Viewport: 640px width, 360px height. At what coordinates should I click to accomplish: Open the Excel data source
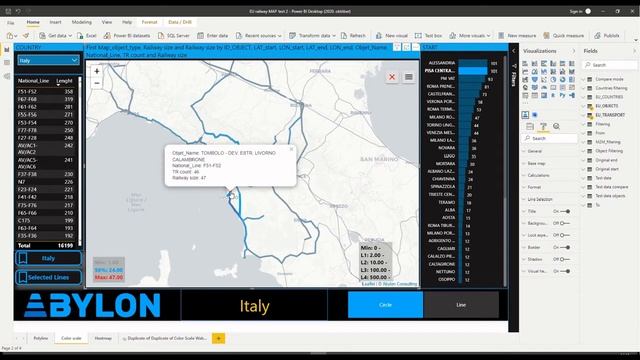click(87, 36)
